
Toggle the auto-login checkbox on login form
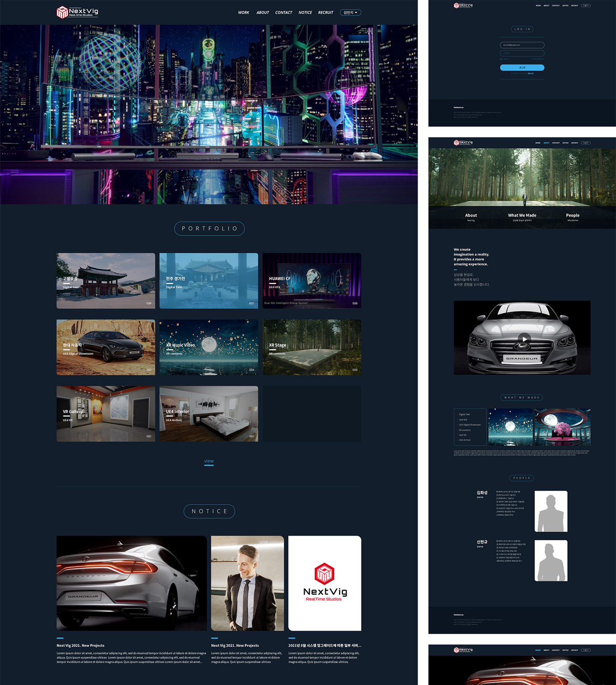[x=501, y=59]
